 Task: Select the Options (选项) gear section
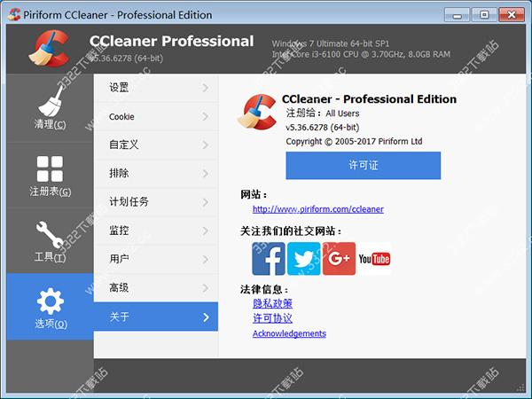(x=50, y=307)
